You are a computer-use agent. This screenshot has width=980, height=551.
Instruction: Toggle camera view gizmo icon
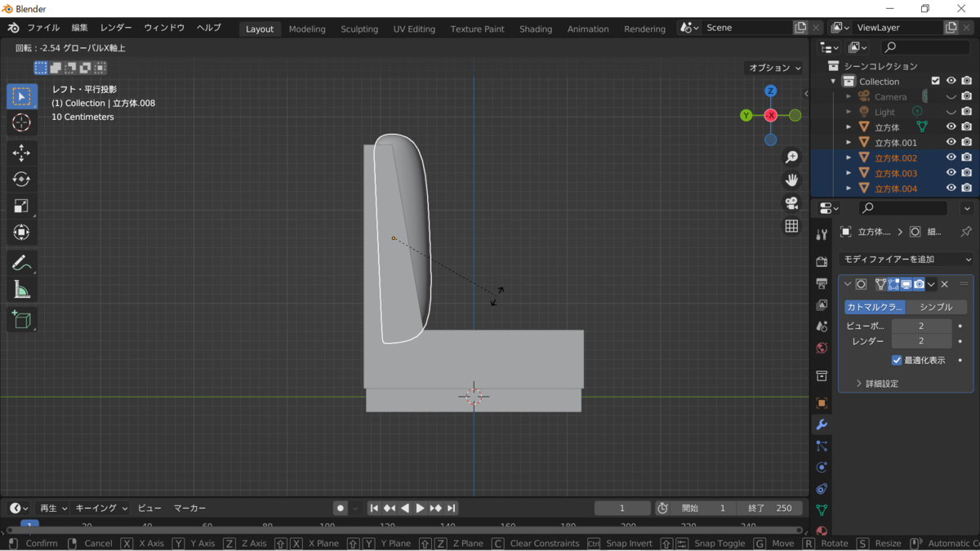pyautogui.click(x=791, y=203)
